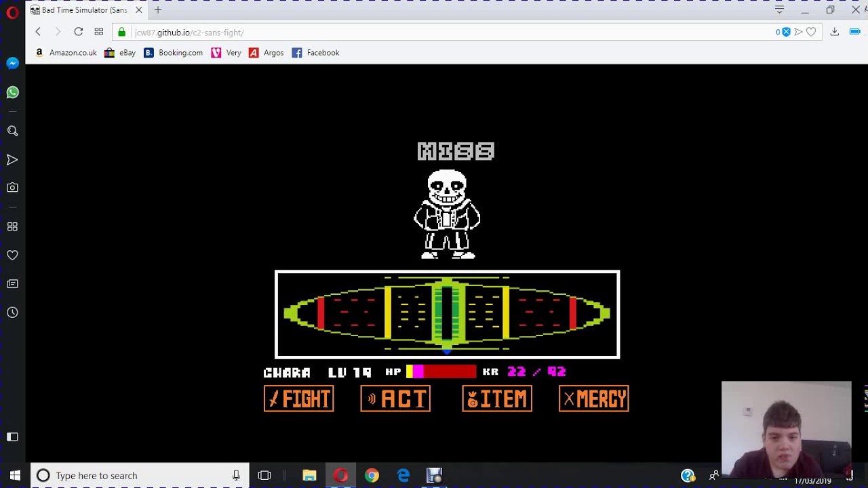Open a new tab with the plus button

click(158, 10)
